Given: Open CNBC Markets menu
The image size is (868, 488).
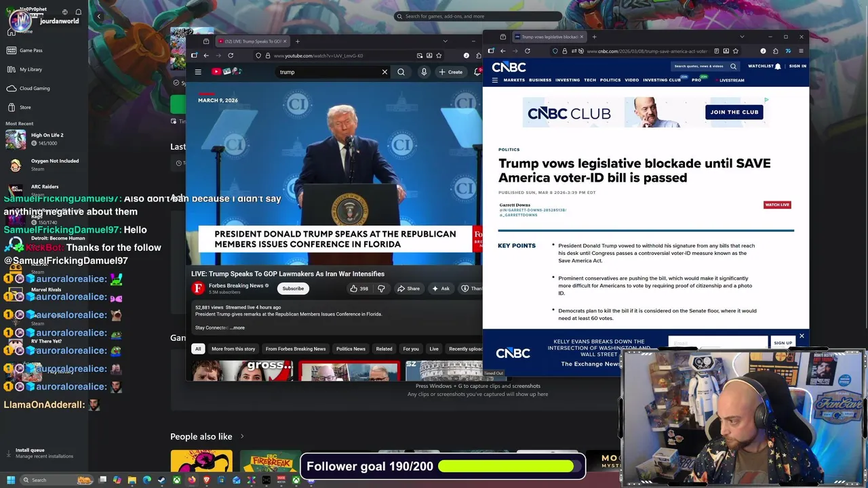Looking at the screenshot, I should [514, 80].
